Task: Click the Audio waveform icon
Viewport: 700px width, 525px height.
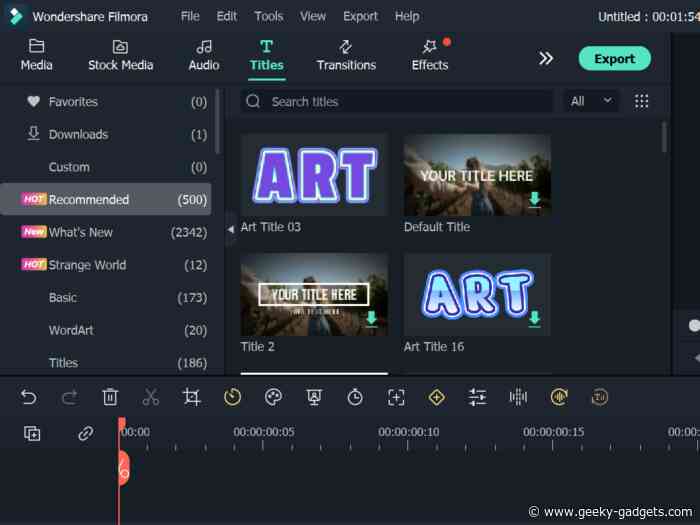Action: 518,396
